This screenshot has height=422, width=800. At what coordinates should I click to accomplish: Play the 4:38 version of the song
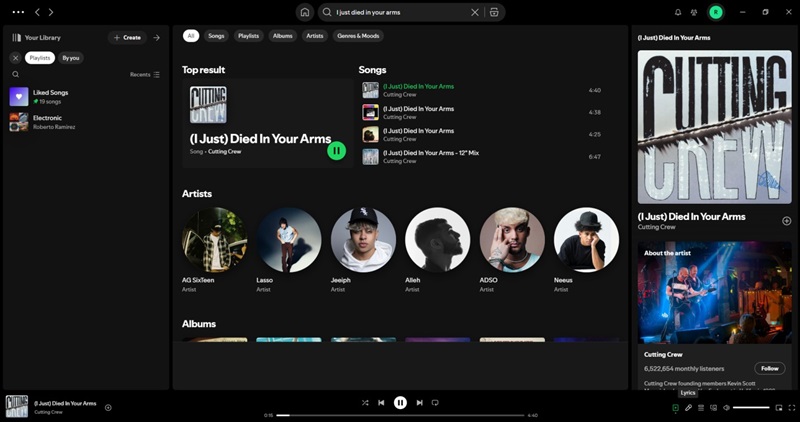click(x=482, y=112)
